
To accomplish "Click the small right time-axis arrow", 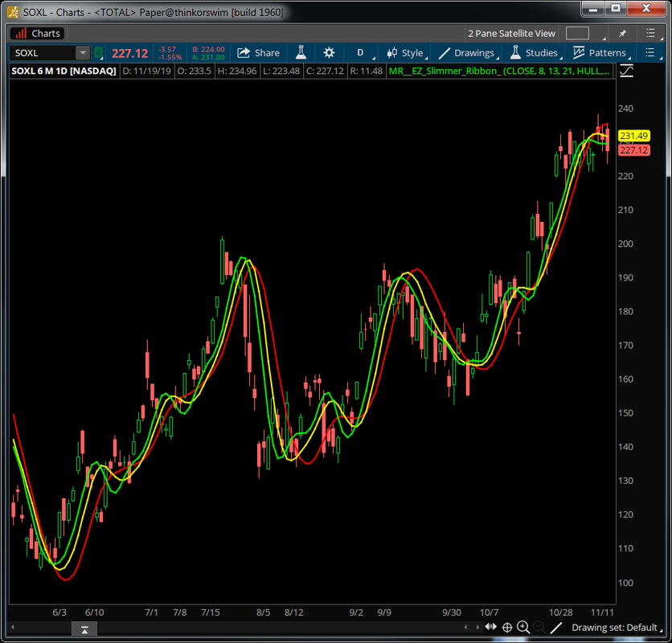I will (x=477, y=627).
